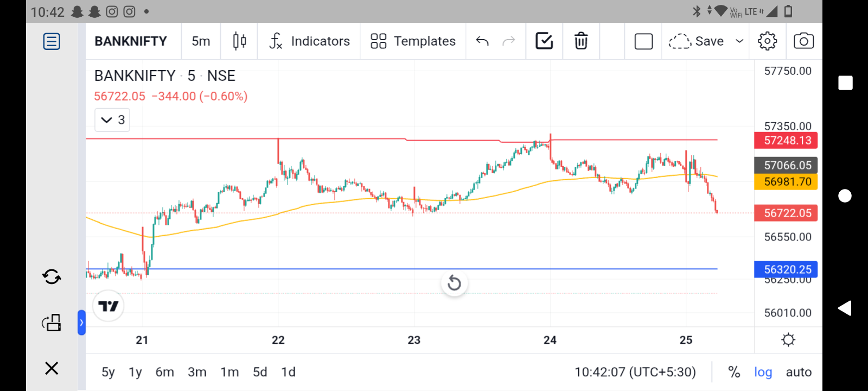Refresh the chart using the sync icon
868x391 pixels.
coord(52,277)
